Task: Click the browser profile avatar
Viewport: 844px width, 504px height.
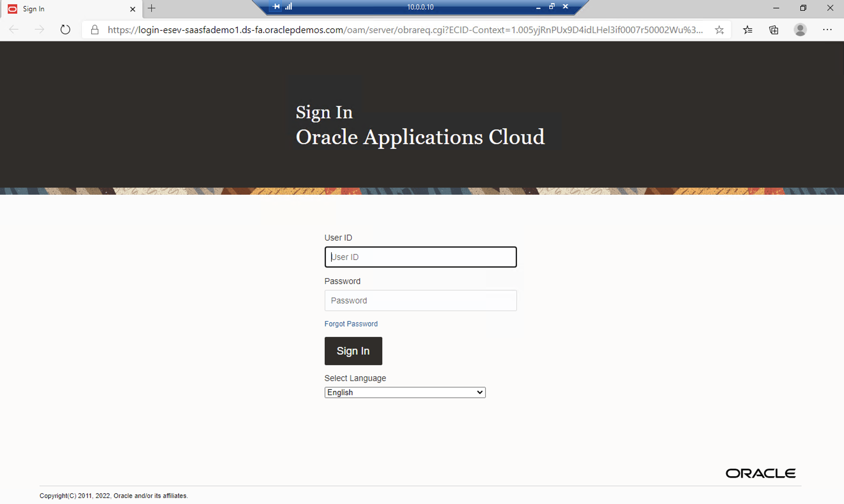Action: pos(800,30)
